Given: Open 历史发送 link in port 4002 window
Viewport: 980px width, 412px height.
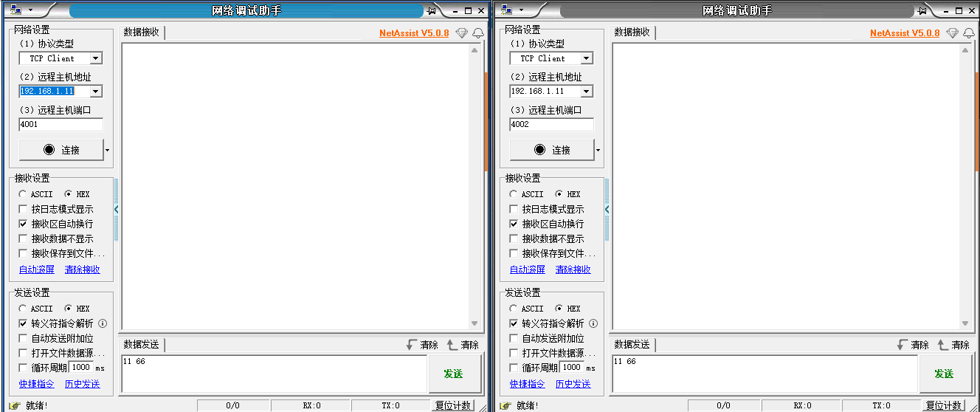Looking at the screenshot, I should (x=573, y=384).
